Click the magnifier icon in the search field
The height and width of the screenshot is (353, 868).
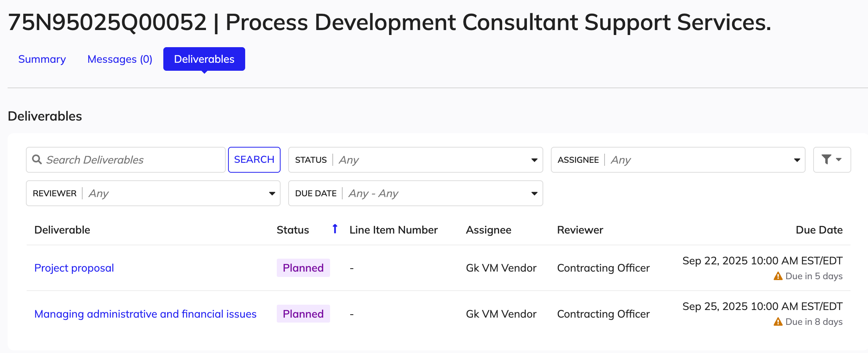37,160
